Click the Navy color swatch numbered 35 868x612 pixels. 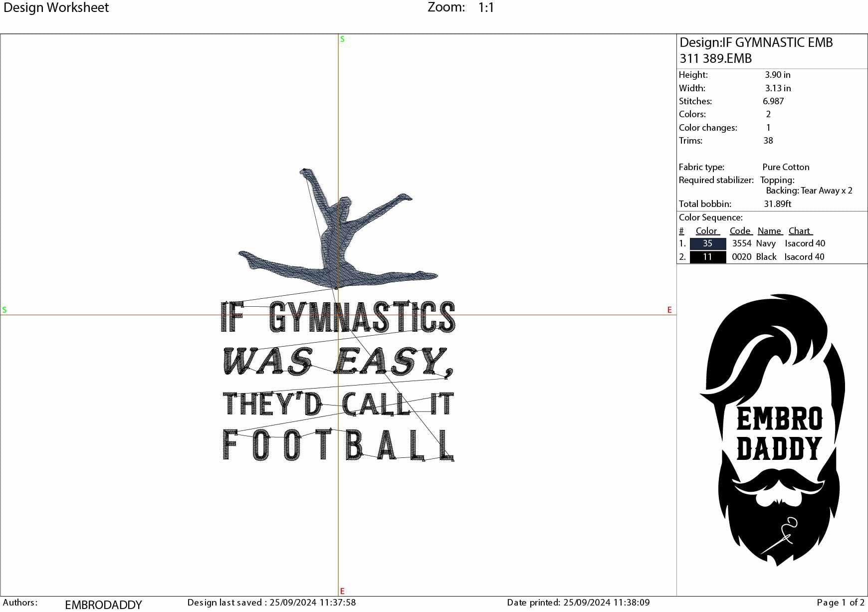click(707, 243)
